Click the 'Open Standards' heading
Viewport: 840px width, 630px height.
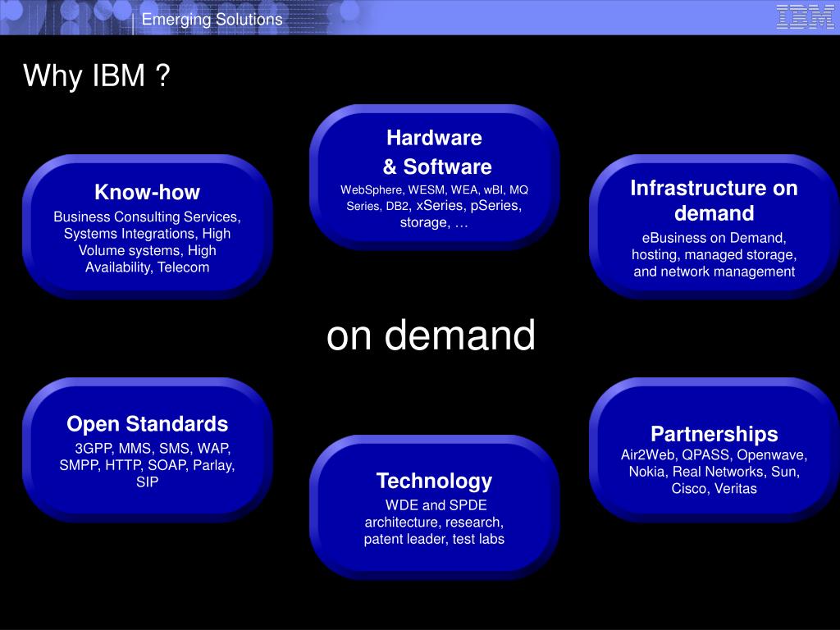(148, 424)
